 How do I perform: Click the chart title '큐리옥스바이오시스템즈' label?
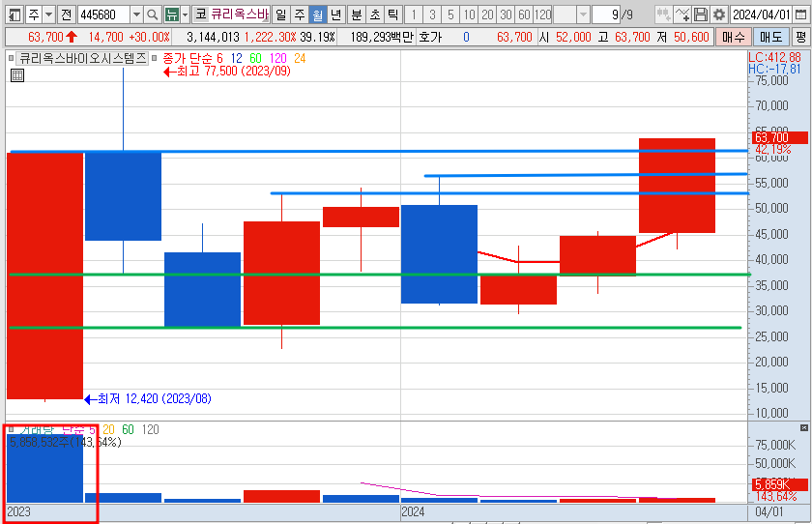pyautogui.click(x=83, y=58)
